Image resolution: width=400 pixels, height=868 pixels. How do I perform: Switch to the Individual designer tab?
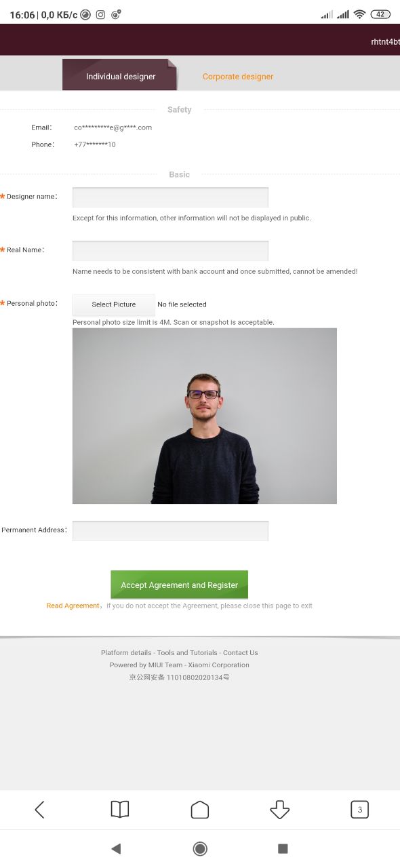pos(120,75)
